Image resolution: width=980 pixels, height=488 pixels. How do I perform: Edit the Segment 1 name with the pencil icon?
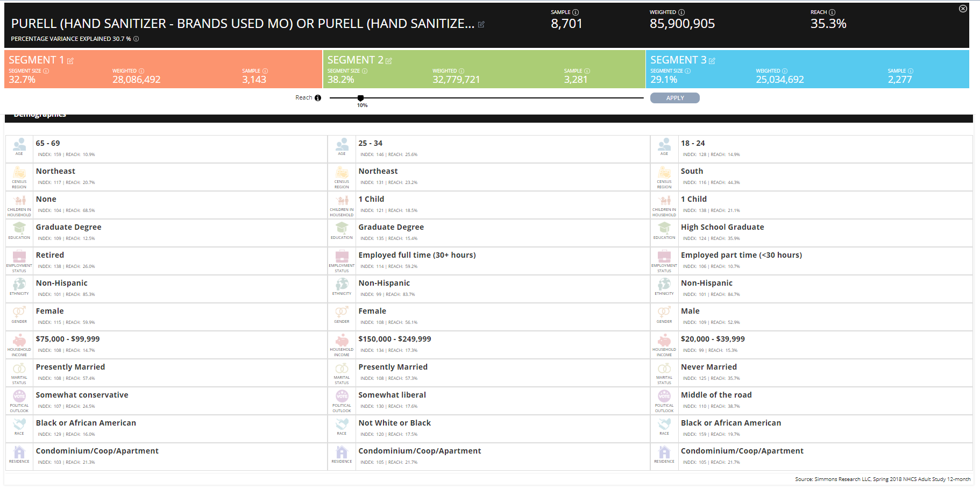[x=70, y=61]
